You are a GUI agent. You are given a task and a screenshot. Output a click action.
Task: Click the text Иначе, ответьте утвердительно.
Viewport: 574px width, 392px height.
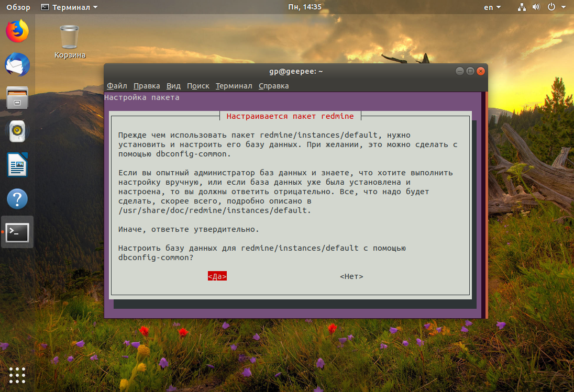[189, 229]
